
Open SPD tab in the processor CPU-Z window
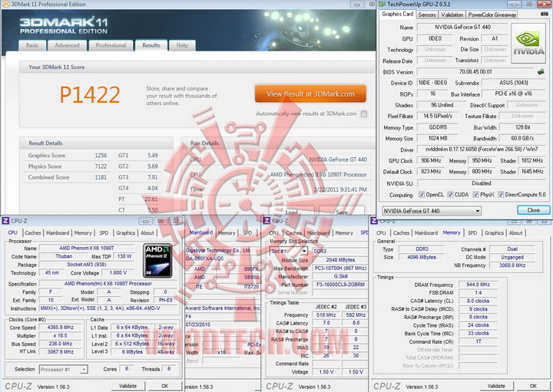104,232
